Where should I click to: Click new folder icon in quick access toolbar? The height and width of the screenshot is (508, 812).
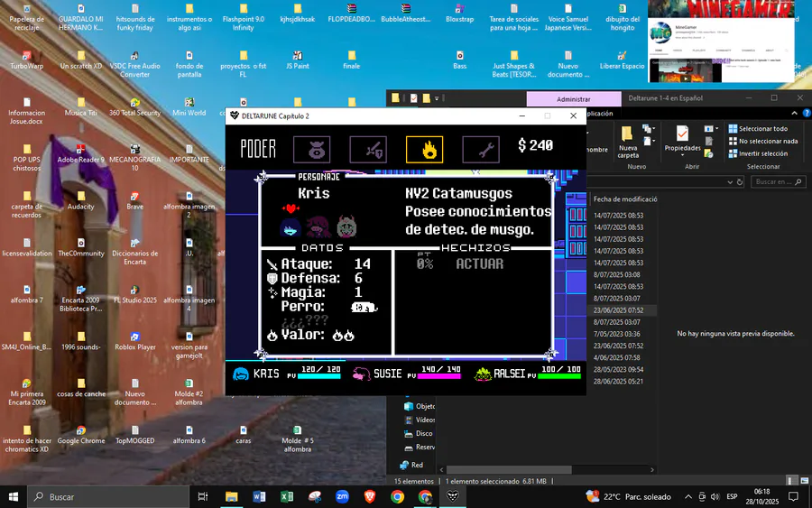426,97
